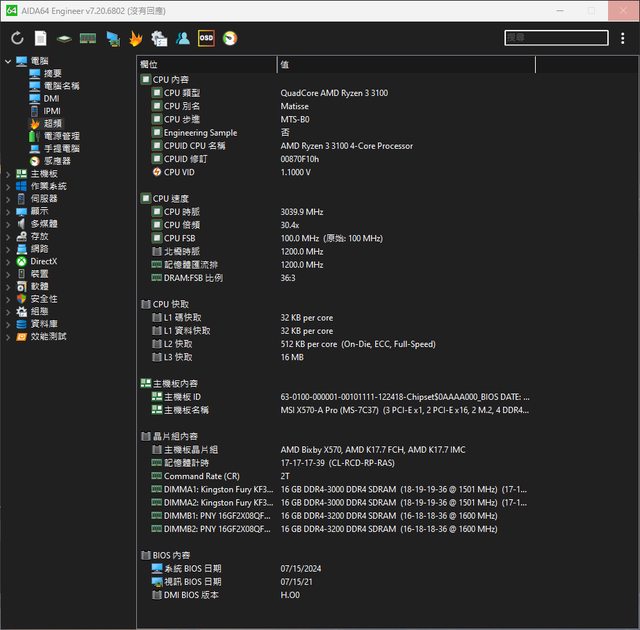Expand the DirectX tree node
The width and height of the screenshot is (640, 630).
point(8,261)
